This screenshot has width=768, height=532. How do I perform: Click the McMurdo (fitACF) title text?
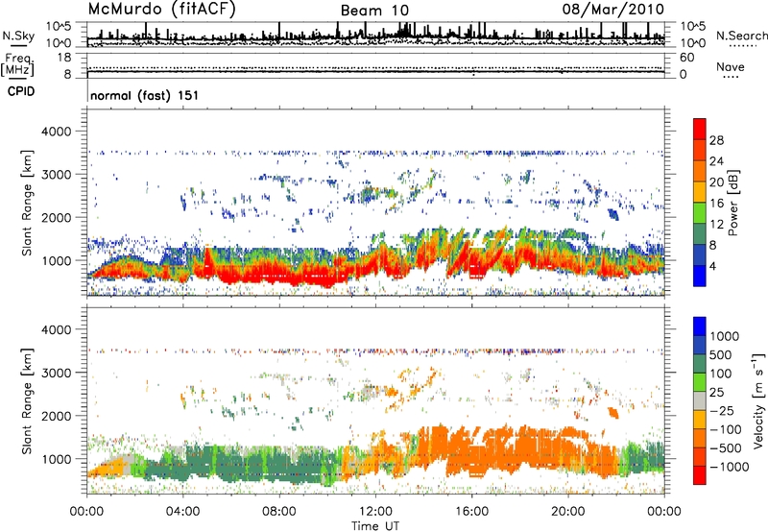click(161, 10)
